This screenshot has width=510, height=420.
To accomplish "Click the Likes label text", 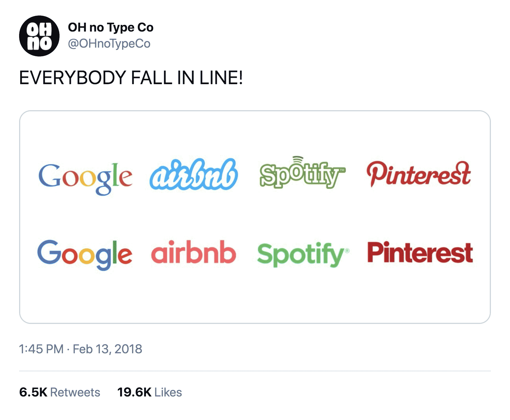I will [168, 392].
